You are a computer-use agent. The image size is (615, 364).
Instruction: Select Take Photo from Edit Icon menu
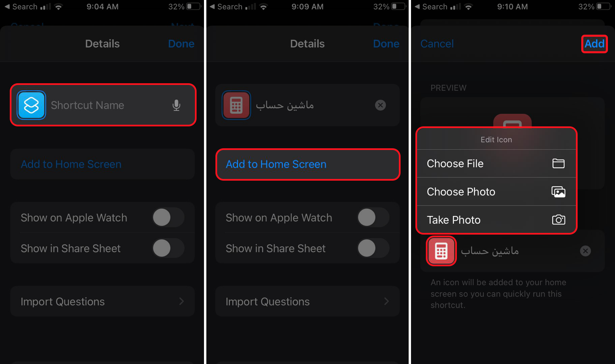496,220
